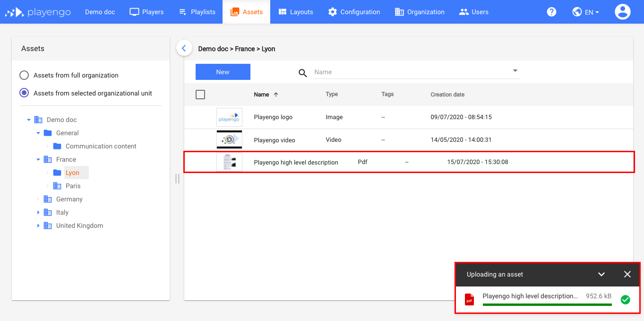This screenshot has height=321, width=644.
Task: Go to the Players tab
Action: 146,12
